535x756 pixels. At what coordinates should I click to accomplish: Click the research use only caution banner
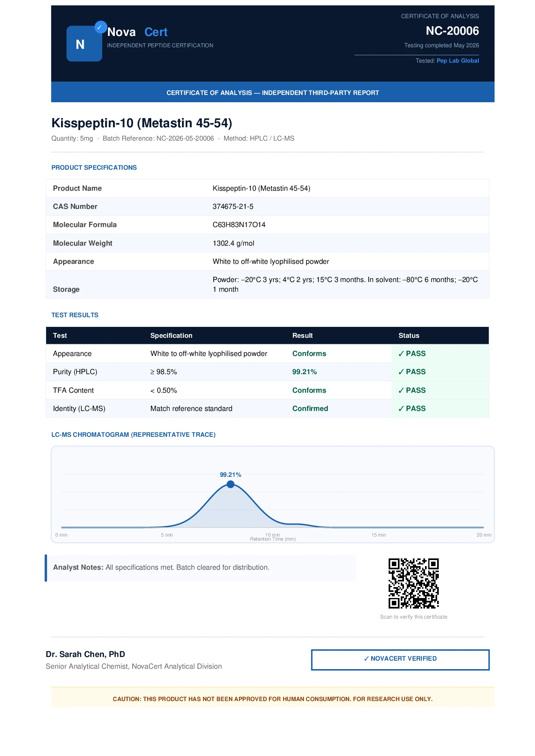coord(273,697)
